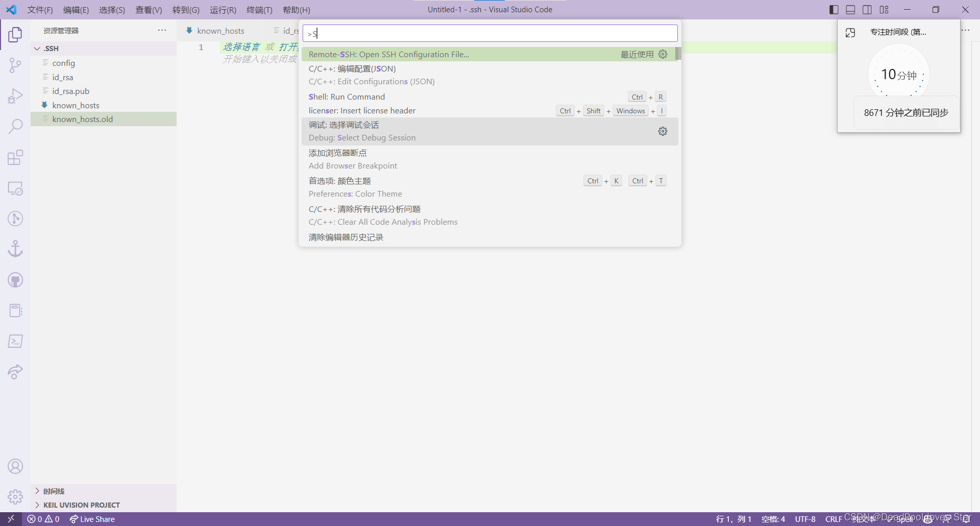The width and height of the screenshot is (980, 526).
Task: Open the terminal-style icon in activity bar
Action: tap(15, 341)
